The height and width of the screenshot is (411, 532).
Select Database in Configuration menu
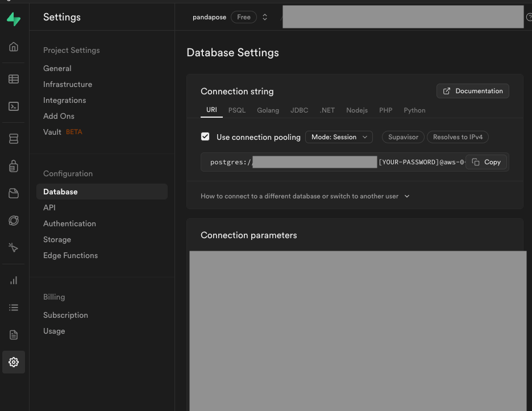(x=102, y=192)
